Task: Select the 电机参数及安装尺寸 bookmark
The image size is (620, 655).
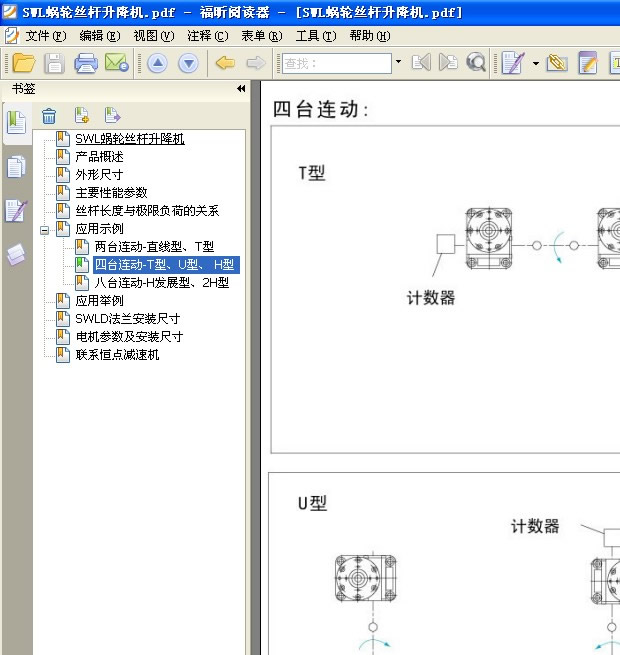Action: [129, 337]
